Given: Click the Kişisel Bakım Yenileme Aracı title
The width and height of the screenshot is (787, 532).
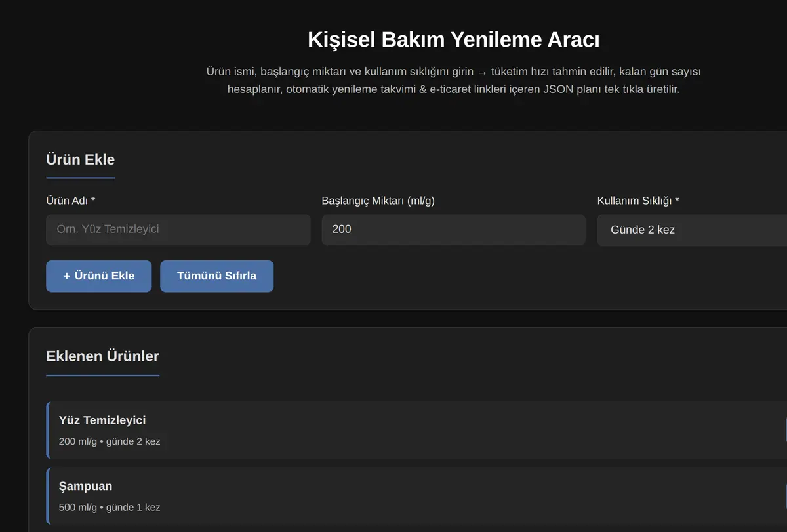Looking at the screenshot, I should click(x=454, y=40).
